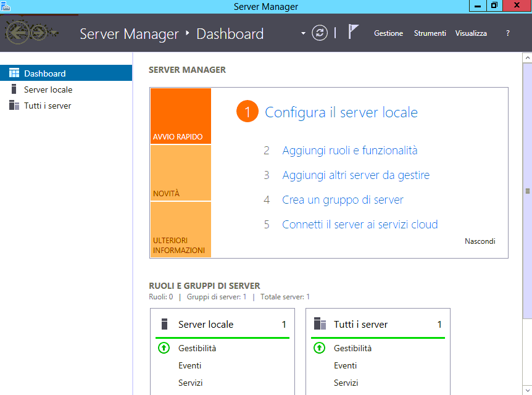
Task: Click the Server locale icon in the sidebar
Action: [x=14, y=89]
